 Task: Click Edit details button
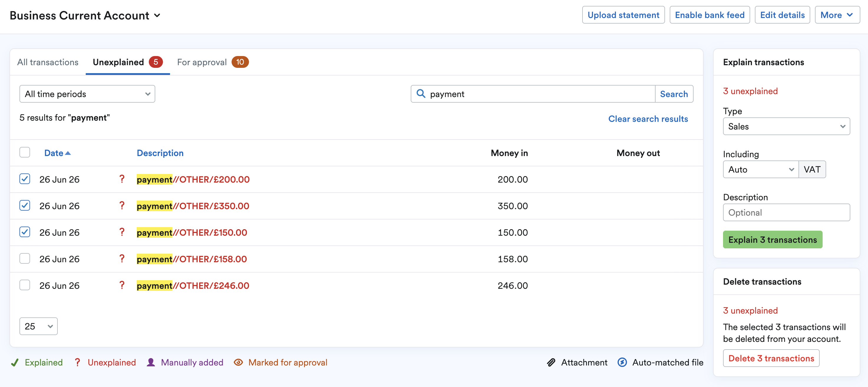782,15
